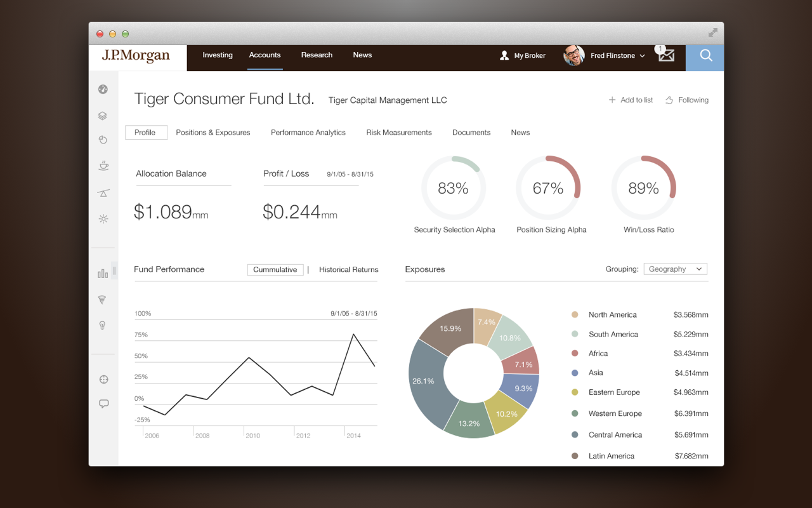Screen dimensions: 812x508
Task: Click the plus icon for Add to list
Action: point(612,100)
